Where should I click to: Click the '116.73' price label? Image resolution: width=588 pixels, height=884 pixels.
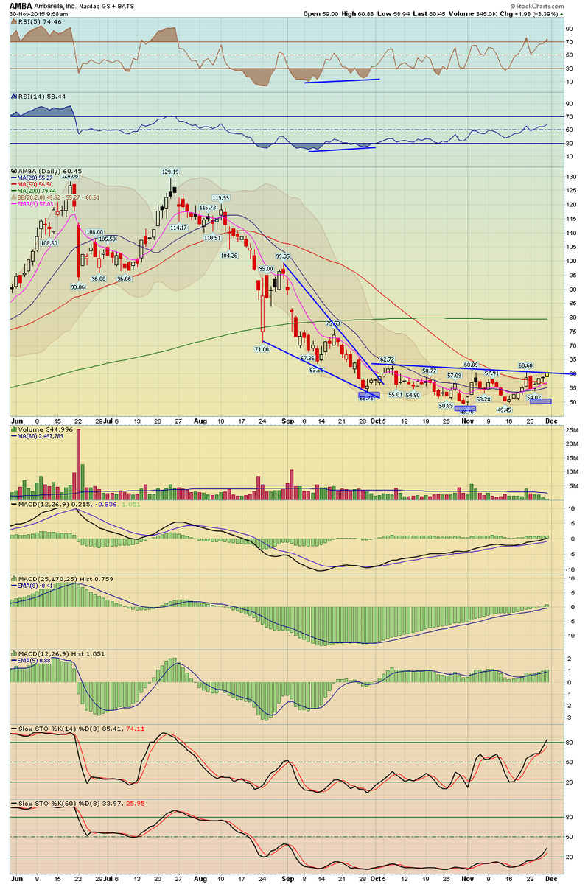[x=206, y=208]
